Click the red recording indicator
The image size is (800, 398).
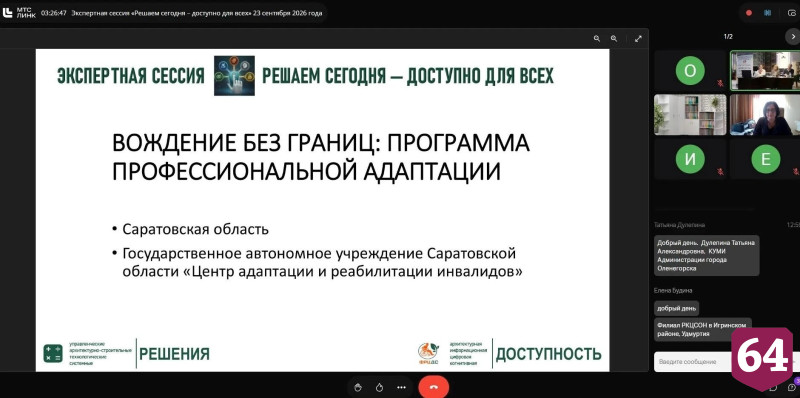pos(749,13)
